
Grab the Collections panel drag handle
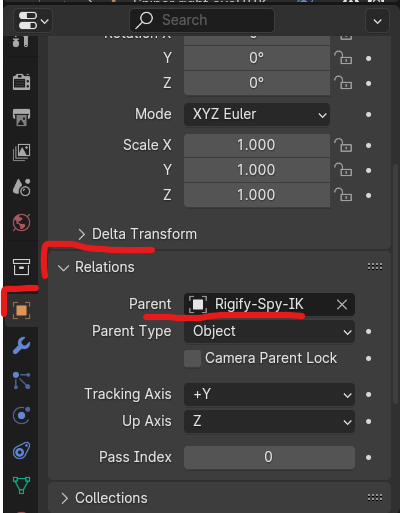pyautogui.click(x=375, y=498)
